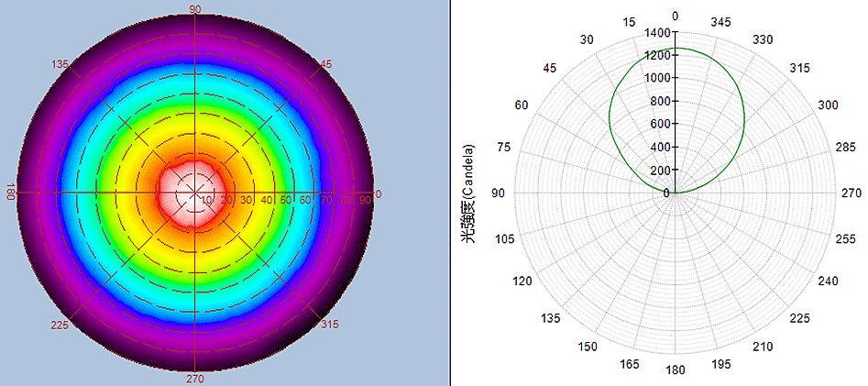Click the 1000 value on the polar axis

click(657, 78)
